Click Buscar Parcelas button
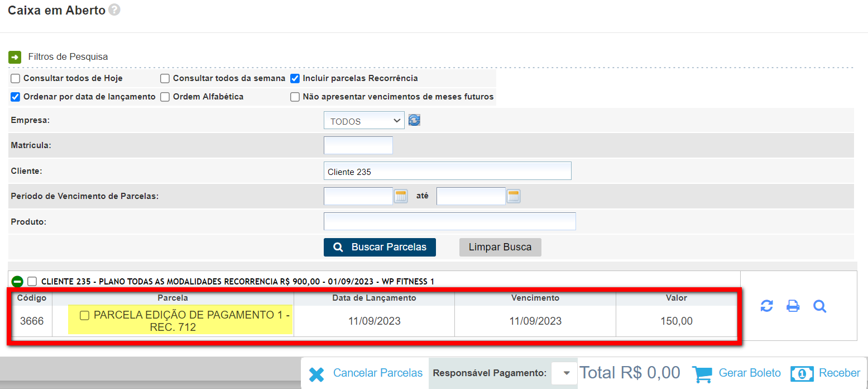 (380, 247)
